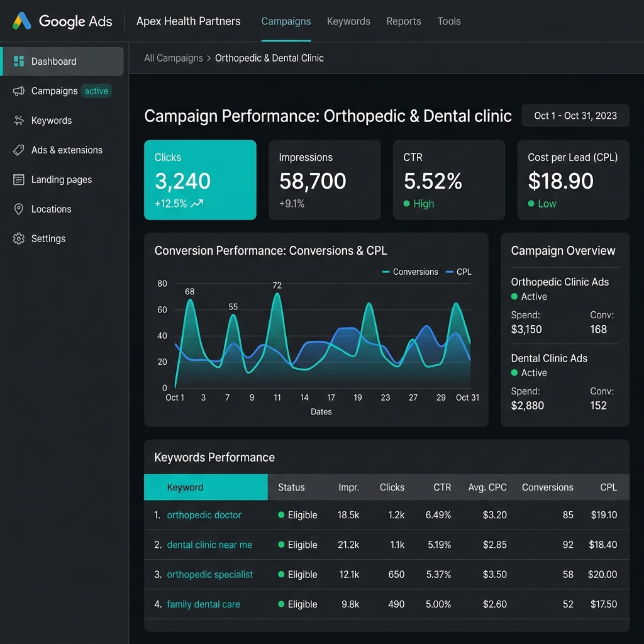Screen dimensions: 644x644
Task: Click the Orthopedic & Dental Clinic breadcrumb
Action: [x=269, y=58]
